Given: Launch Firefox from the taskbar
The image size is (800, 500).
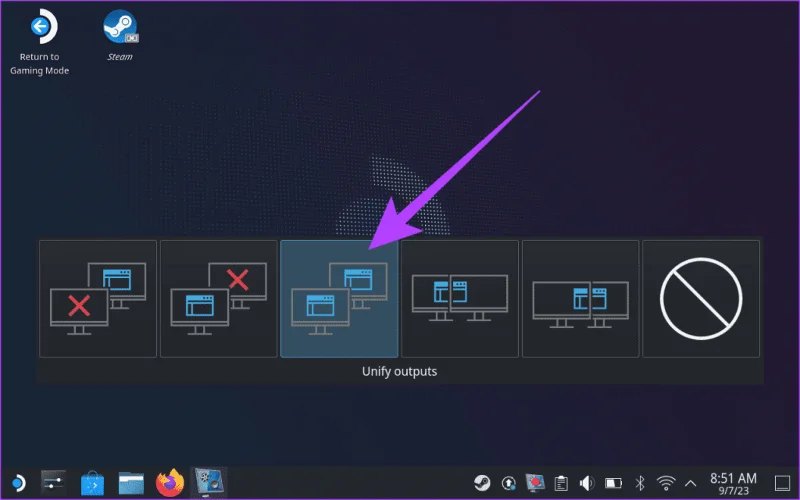Looking at the screenshot, I should tap(170, 483).
